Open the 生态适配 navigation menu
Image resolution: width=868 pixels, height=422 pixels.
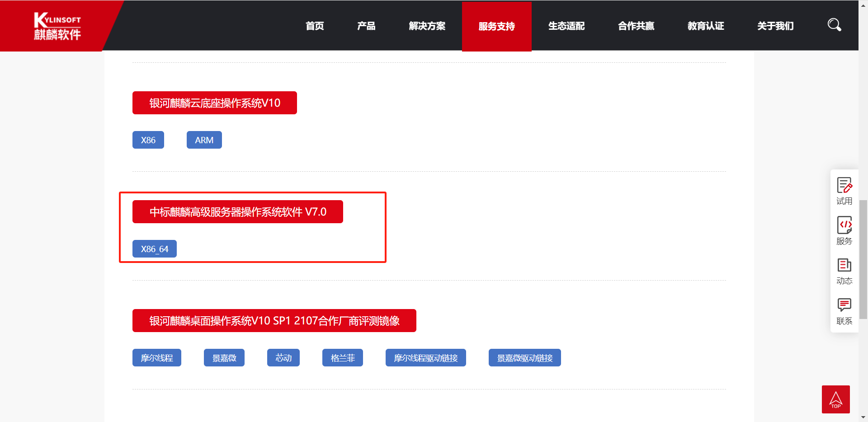point(566,26)
